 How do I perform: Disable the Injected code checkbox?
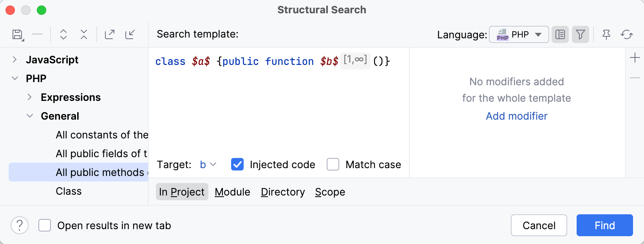pos(237,165)
